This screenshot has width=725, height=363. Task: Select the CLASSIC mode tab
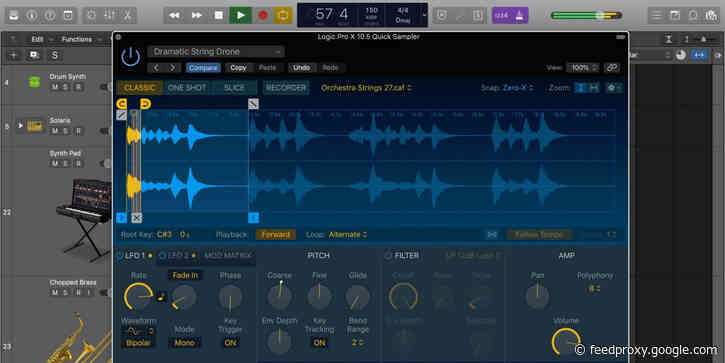[140, 88]
